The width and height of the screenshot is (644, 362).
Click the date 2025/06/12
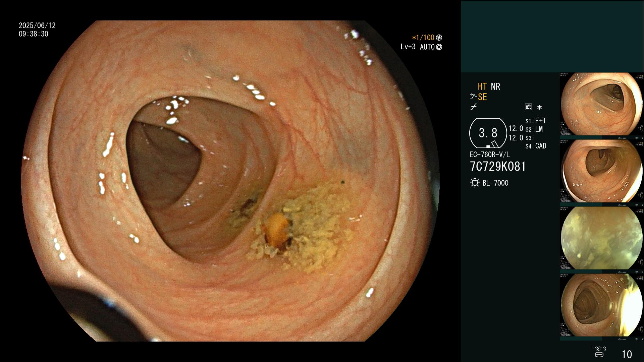[x=37, y=25]
